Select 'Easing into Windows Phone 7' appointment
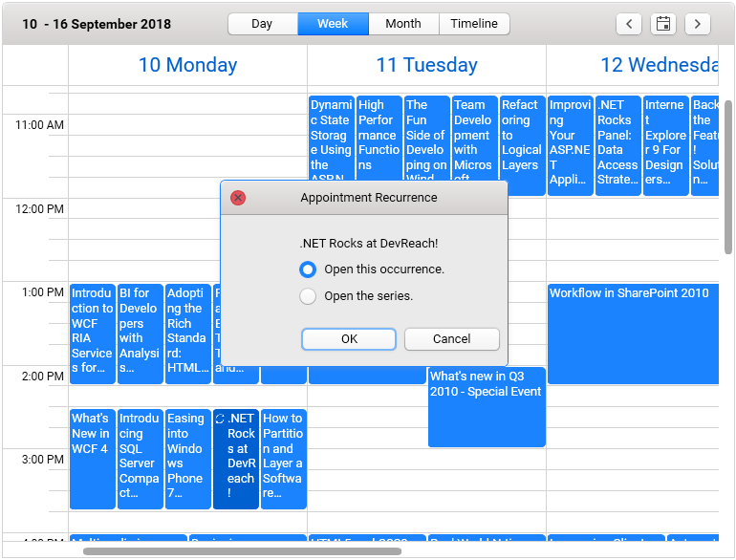The height and width of the screenshot is (560, 736). (x=188, y=459)
